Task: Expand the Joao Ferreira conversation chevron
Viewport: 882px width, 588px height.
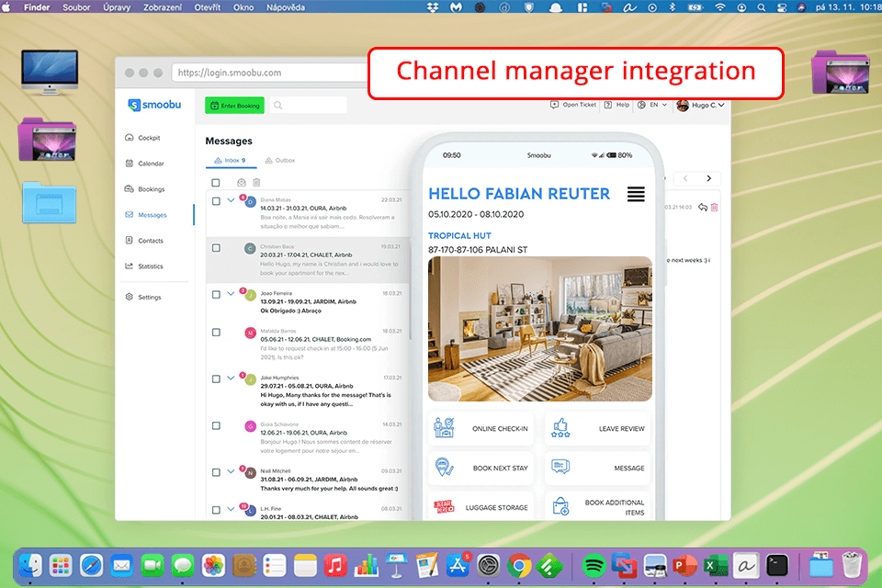Action: 231,294
